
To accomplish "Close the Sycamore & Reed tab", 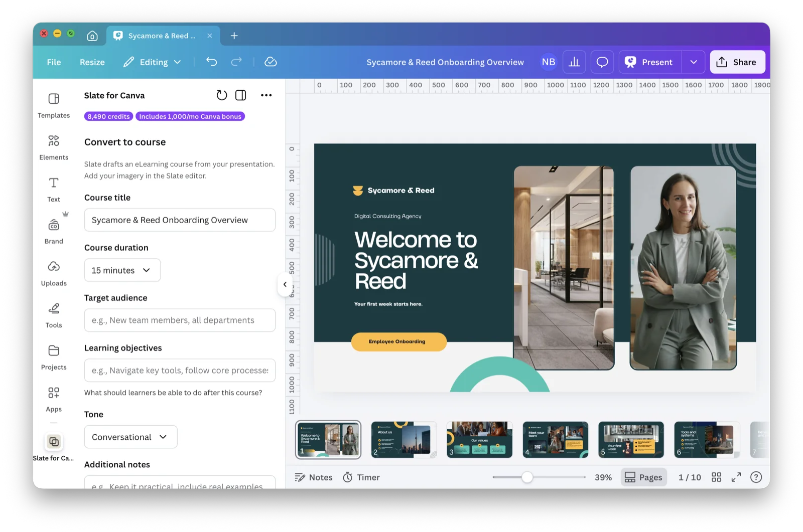I will [x=210, y=36].
